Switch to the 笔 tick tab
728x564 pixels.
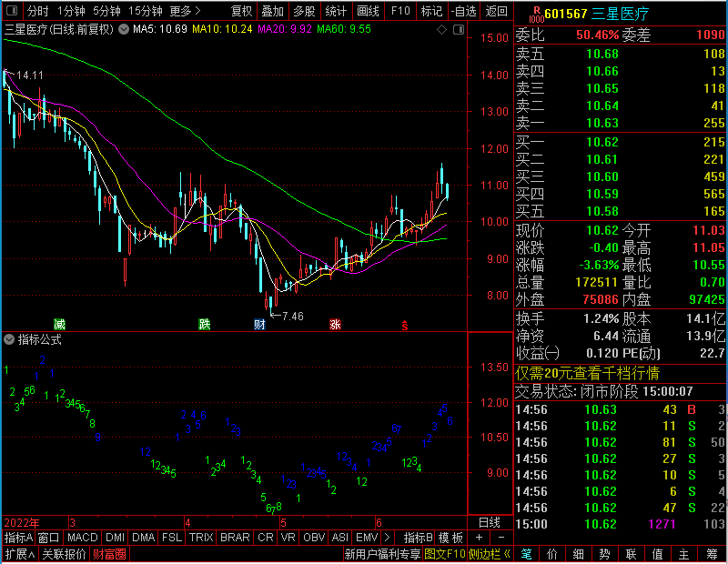pyautogui.click(x=526, y=554)
